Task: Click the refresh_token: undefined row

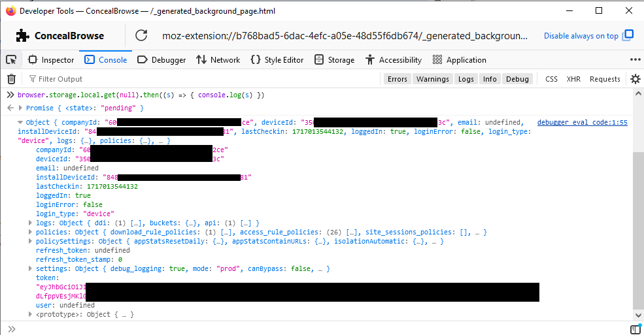Action: tap(83, 250)
